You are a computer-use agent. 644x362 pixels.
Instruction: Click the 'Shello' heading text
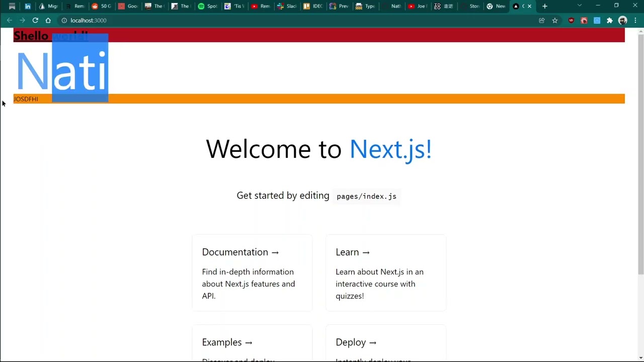pos(31,36)
